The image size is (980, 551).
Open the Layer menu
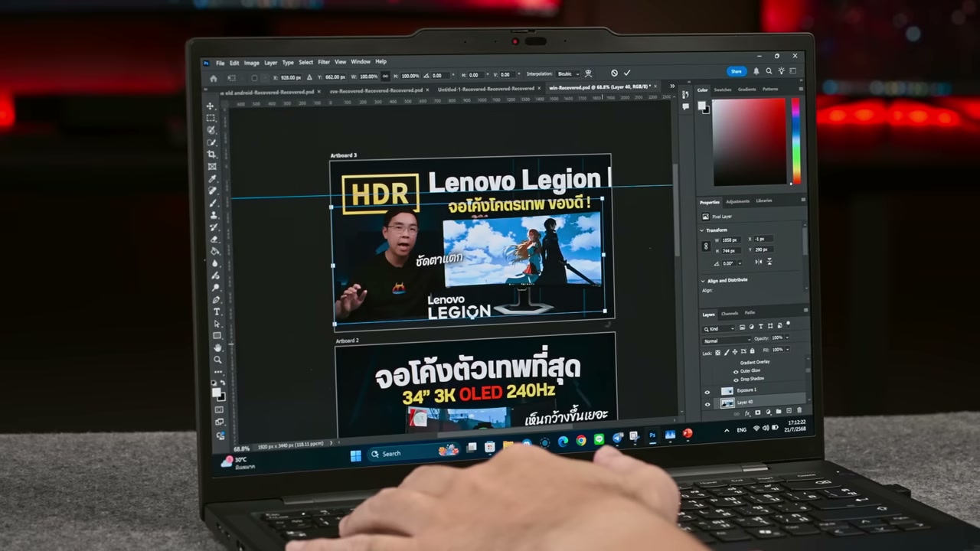pyautogui.click(x=270, y=63)
